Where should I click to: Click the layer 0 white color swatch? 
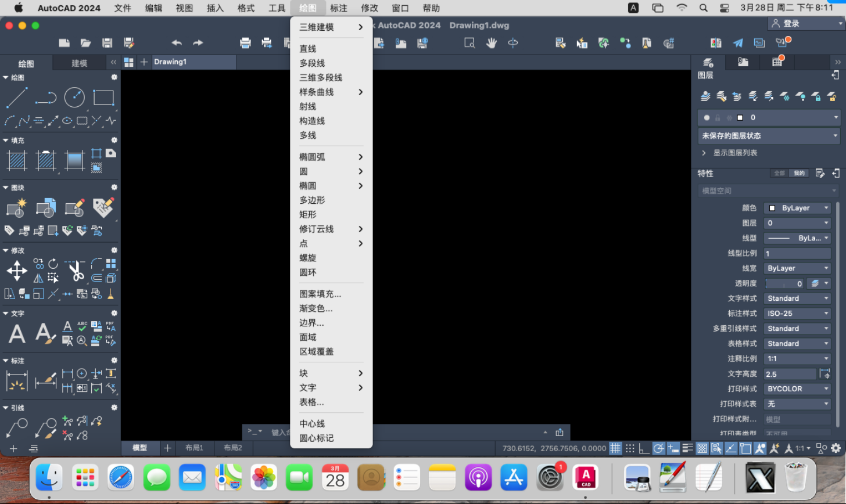[x=740, y=117]
